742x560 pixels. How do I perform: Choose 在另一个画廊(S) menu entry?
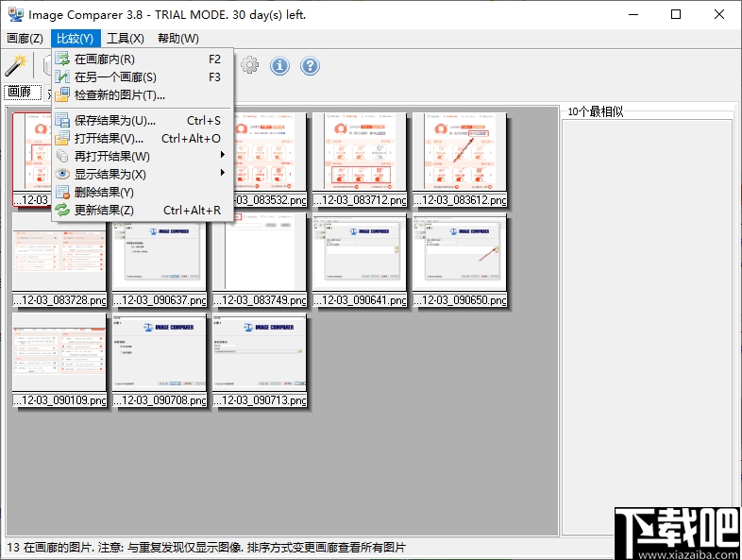point(143,77)
